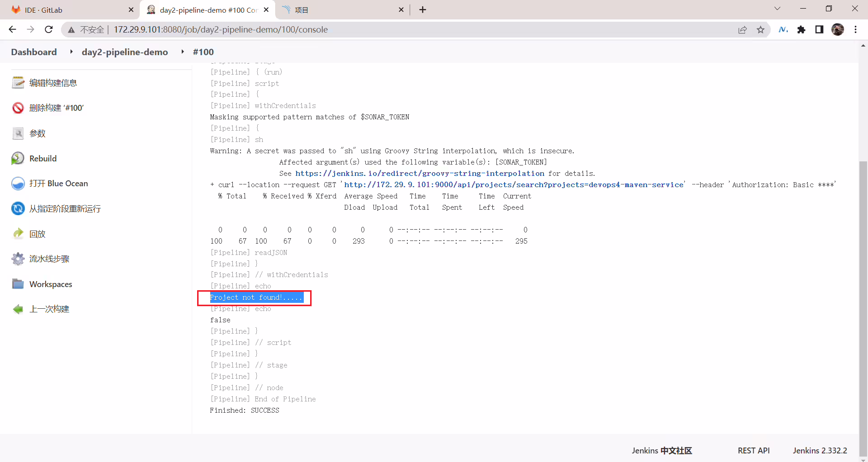Expand the Dashboard breadcrumb dropdown arrow

click(x=71, y=52)
